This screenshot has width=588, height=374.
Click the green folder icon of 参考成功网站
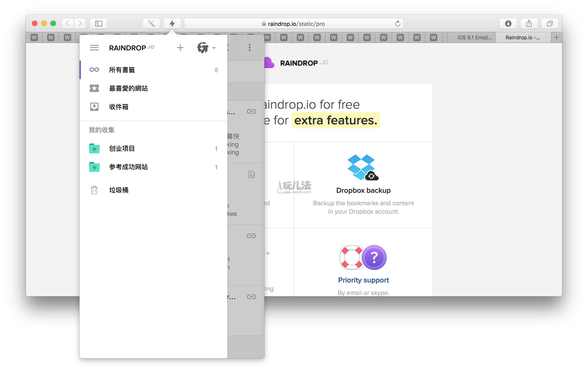94,167
